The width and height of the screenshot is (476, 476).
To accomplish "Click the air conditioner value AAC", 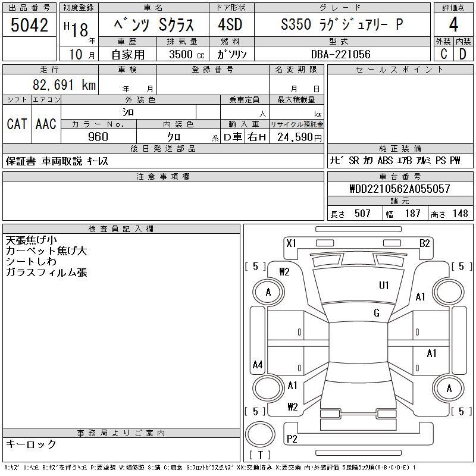I will (46, 124).
